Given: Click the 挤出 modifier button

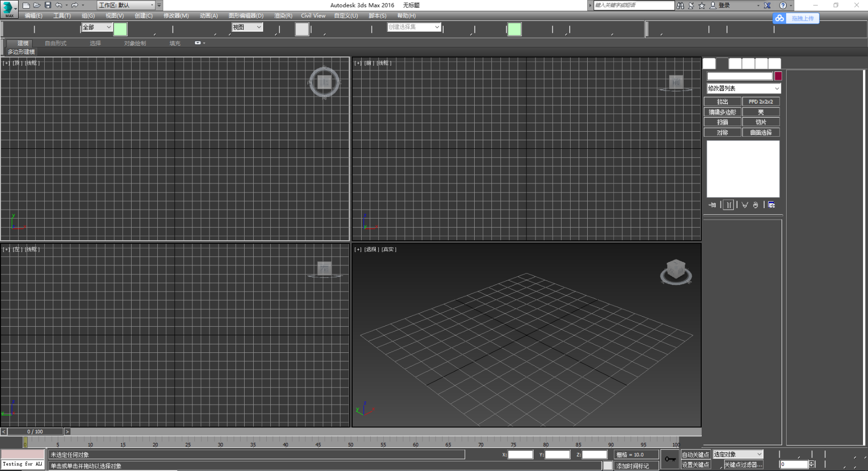Looking at the screenshot, I should 722,102.
